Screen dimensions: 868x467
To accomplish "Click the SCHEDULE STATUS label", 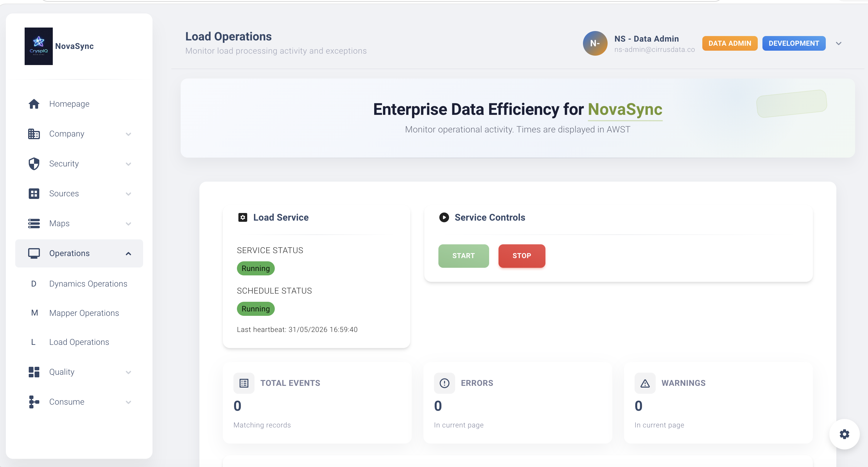I will coord(274,291).
